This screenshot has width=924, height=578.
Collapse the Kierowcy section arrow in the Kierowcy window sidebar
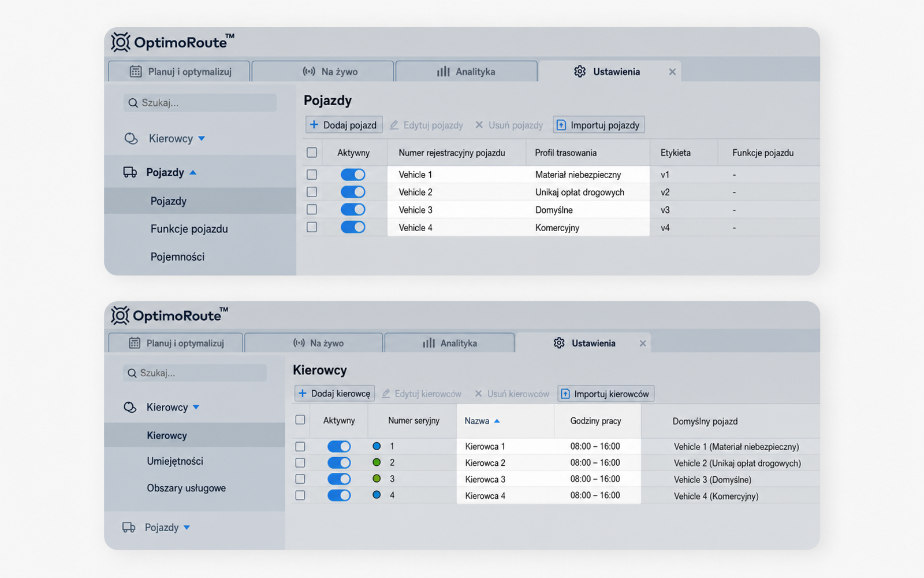[196, 407]
